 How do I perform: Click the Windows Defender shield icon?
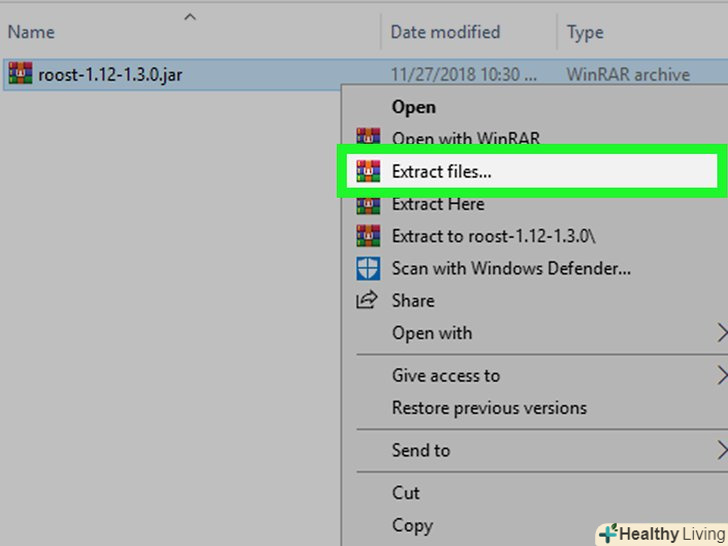pos(369,268)
